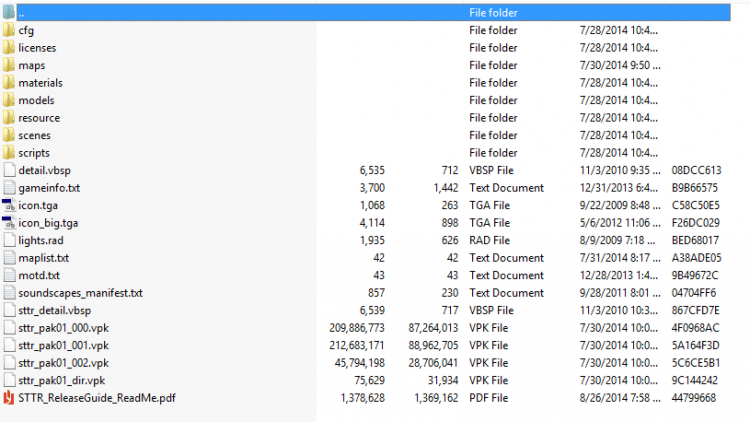Click the gameinfo.txt document icon
Viewport: 750px width, 422px height.
(9, 188)
